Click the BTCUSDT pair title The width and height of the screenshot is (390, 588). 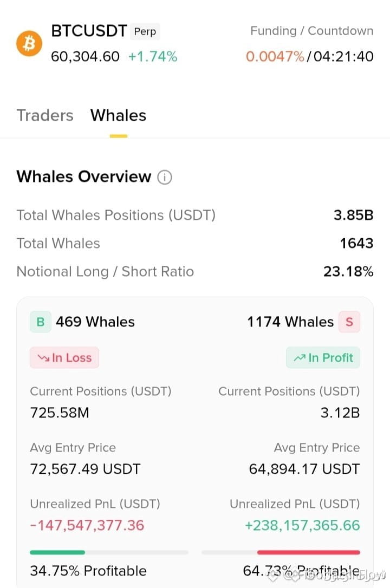pyautogui.click(x=89, y=31)
